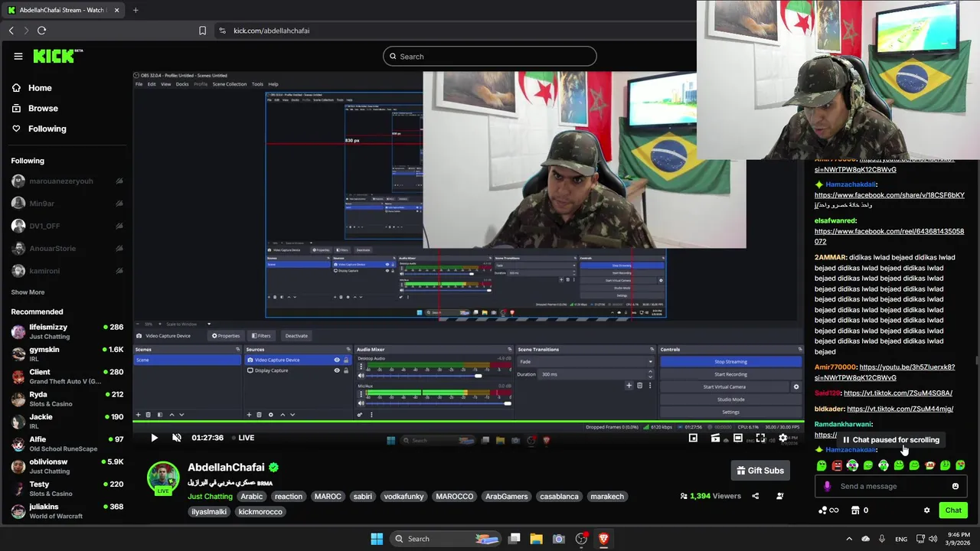Open a new browser tab

136,10
